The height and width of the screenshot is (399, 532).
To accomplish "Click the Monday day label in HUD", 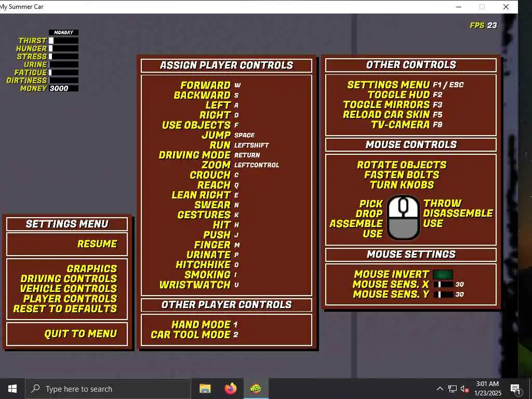I will 63,33.
